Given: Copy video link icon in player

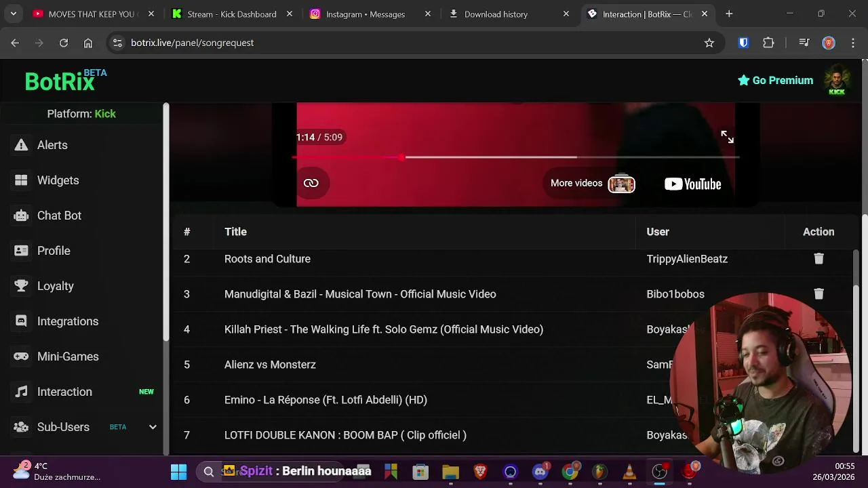Looking at the screenshot, I should pos(311,183).
